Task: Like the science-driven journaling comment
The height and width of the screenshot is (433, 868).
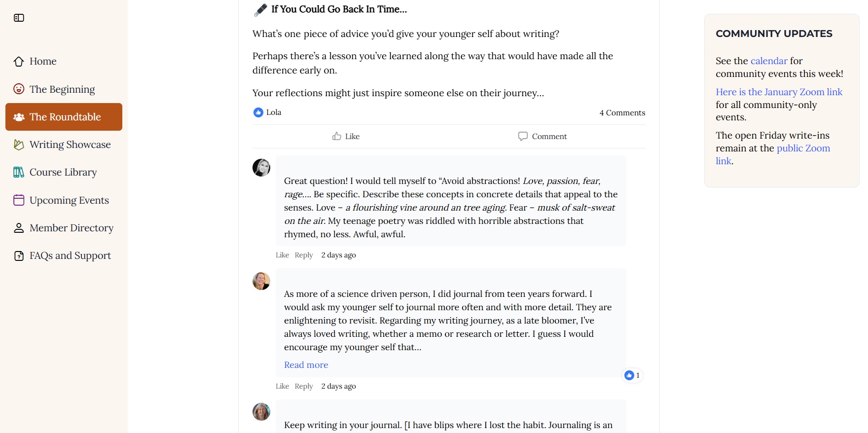Action: (282, 386)
